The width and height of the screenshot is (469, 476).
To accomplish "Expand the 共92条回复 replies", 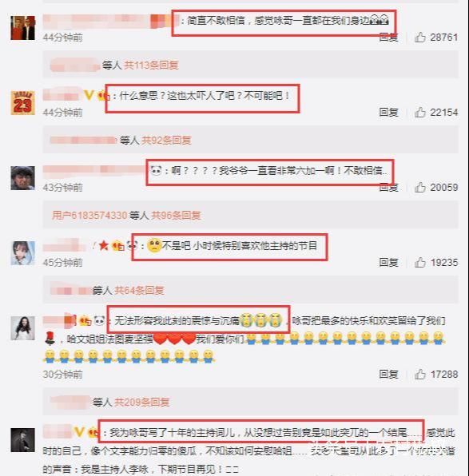I will click(x=166, y=141).
